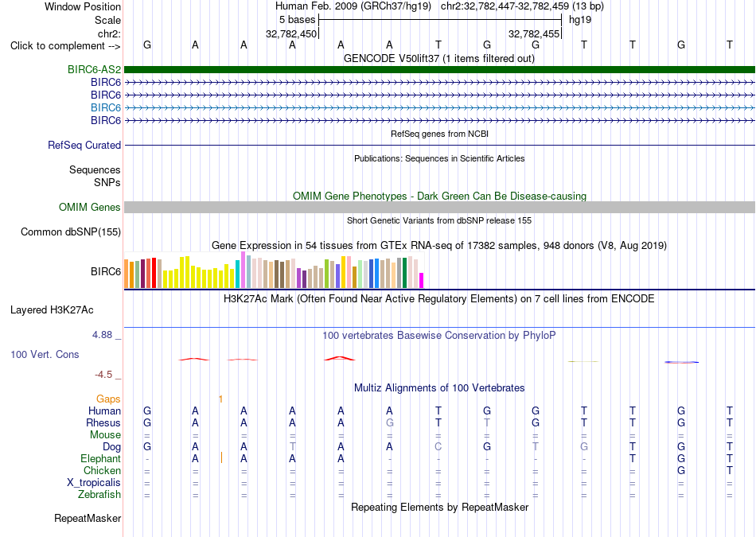
Task: Select the Human alignment row label
Action: coord(104,411)
